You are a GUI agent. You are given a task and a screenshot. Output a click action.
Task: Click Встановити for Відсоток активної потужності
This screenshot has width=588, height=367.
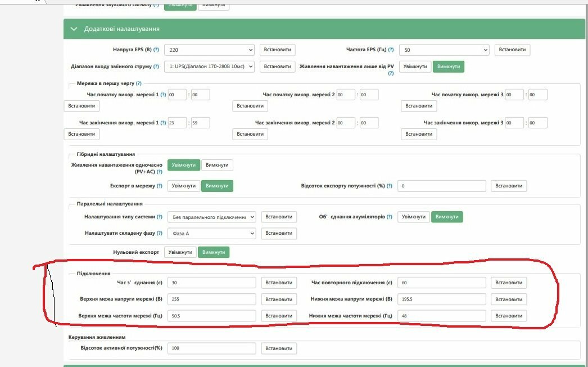coord(279,348)
